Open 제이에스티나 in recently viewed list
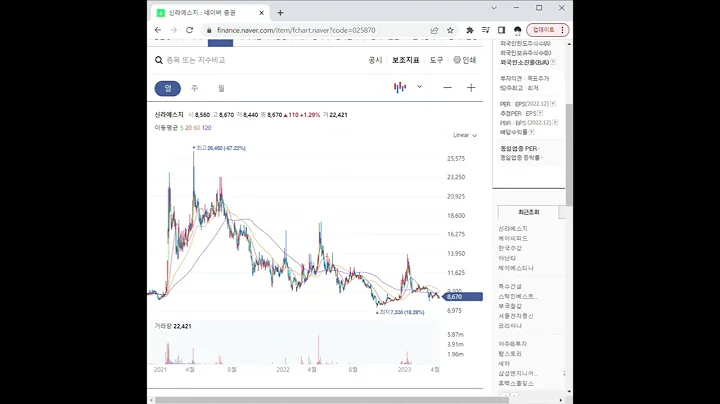The width and height of the screenshot is (720, 404). pos(516,268)
